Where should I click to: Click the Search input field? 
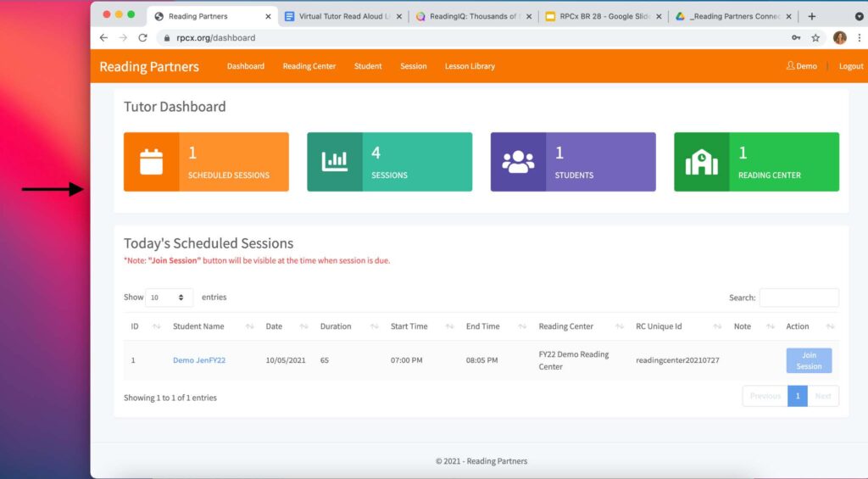(798, 298)
